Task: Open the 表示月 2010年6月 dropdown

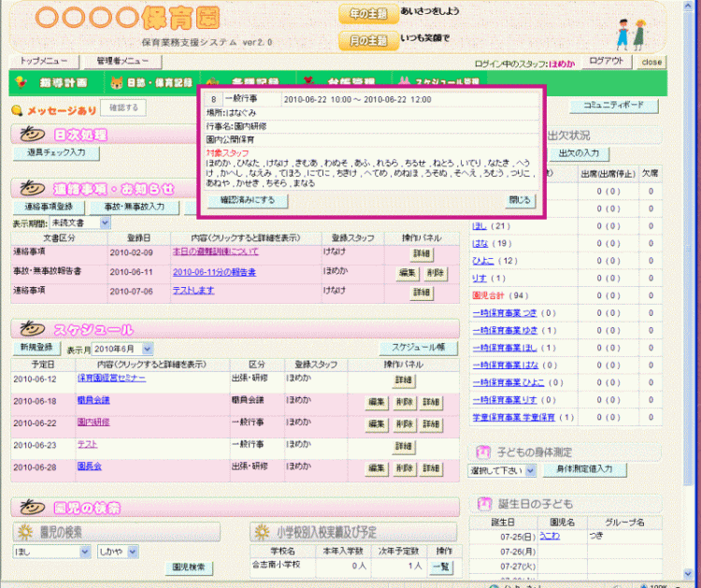Action: (x=148, y=348)
